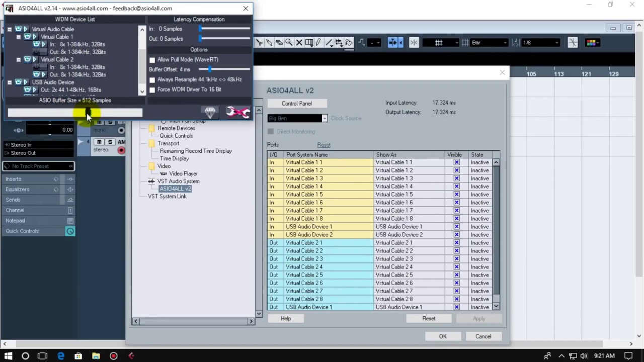
Task: Select VST Audio System in device tree
Action: coord(178,181)
